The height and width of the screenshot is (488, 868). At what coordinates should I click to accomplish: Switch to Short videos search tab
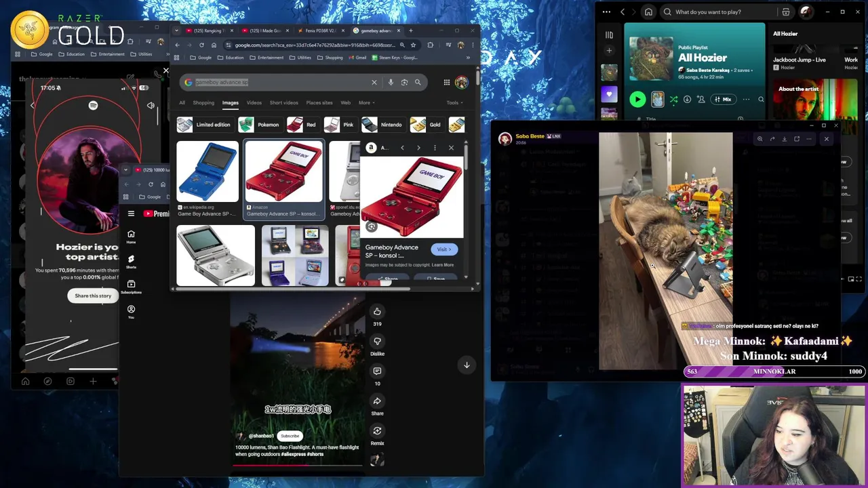pos(283,102)
